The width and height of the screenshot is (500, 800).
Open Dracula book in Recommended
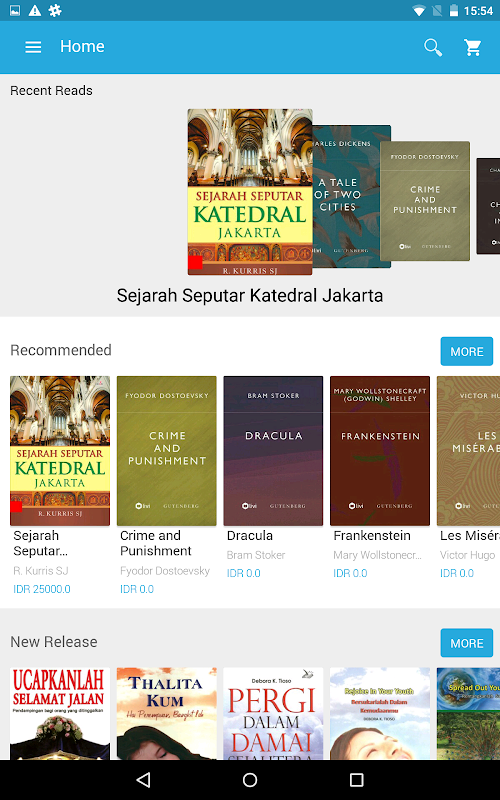click(273, 451)
